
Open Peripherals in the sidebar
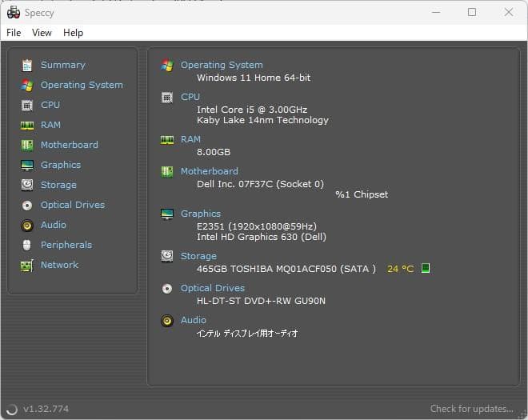click(66, 245)
